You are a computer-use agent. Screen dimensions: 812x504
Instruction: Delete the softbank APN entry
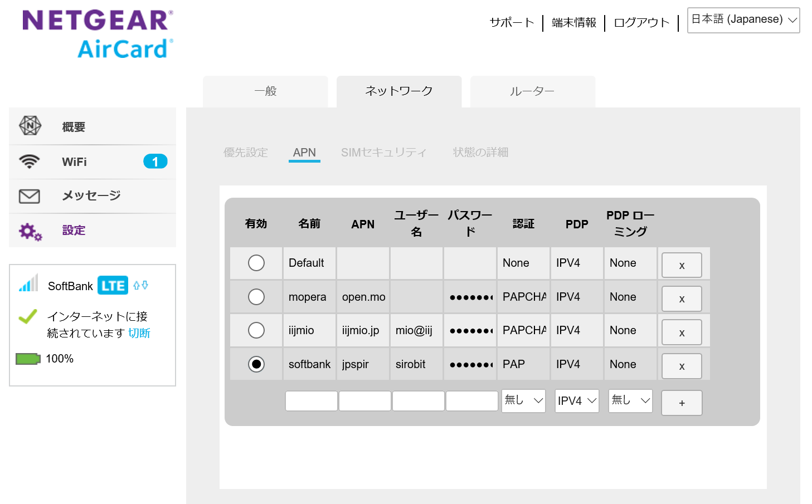(x=682, y=366)
